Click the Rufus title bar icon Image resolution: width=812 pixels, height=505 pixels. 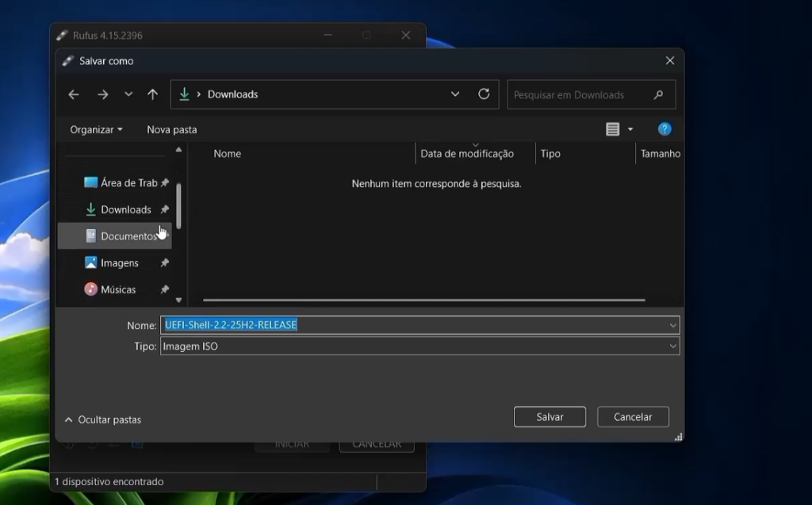tap(62, 35)
